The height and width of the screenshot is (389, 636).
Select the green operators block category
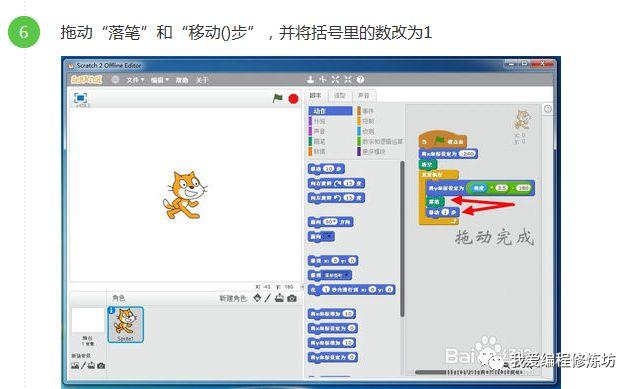tap(380, 142)
